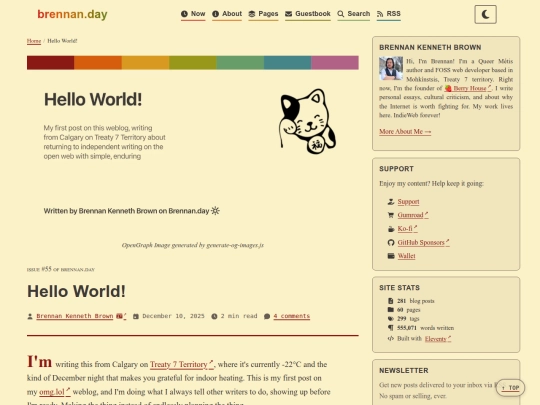
Task: Click the tag icon beside tags stat
Action: pos(391,319)
